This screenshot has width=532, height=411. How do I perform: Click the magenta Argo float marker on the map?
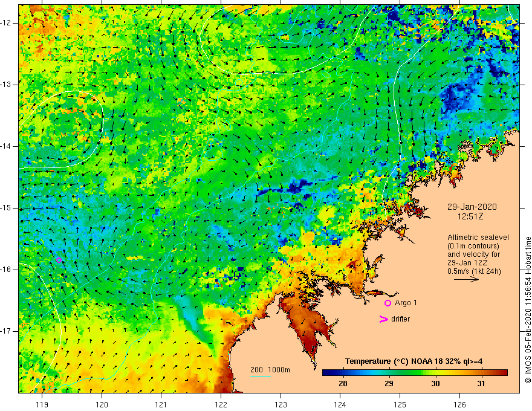point(59,260)
